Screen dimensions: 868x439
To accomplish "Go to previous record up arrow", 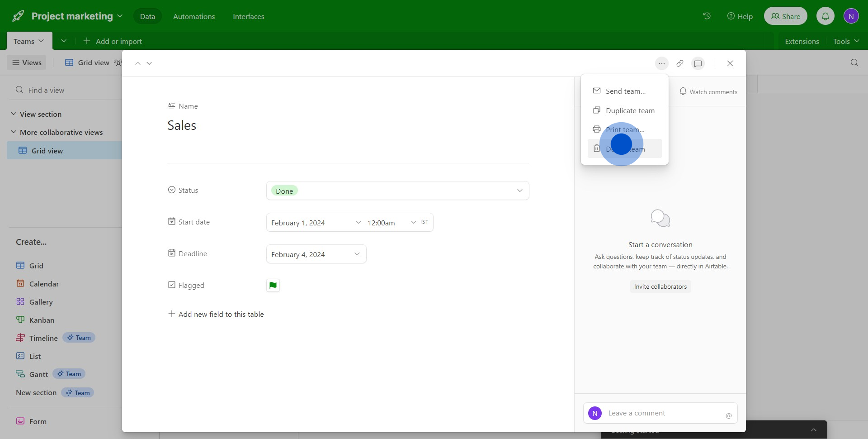I will point(138,63).
